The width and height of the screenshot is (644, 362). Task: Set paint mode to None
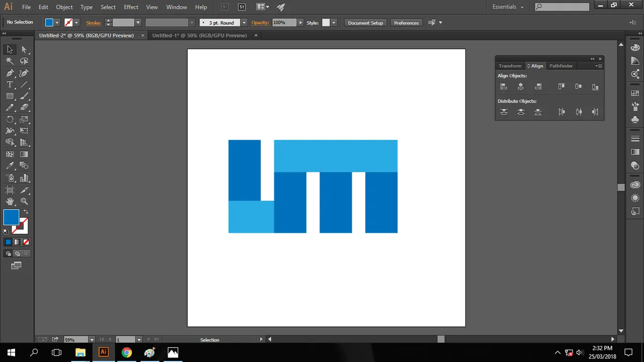pyautogui.click(x=25, y=242)
